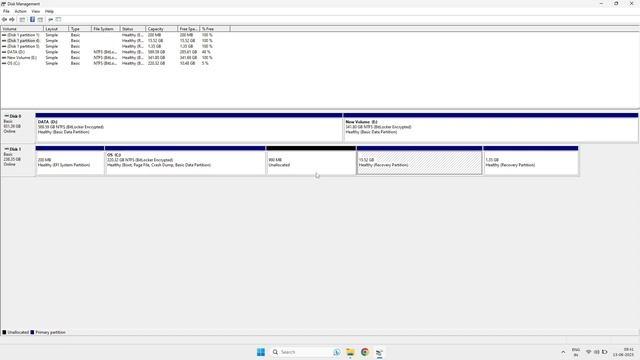640x360 pixels.
Task: Click the Disk Management taskbar icon
Action: pyautogui.click(x=379, y=352)
